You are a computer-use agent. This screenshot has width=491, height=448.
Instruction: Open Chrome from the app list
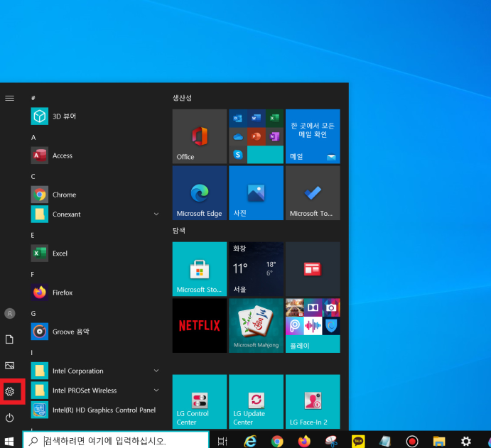[x=95, y=195]
